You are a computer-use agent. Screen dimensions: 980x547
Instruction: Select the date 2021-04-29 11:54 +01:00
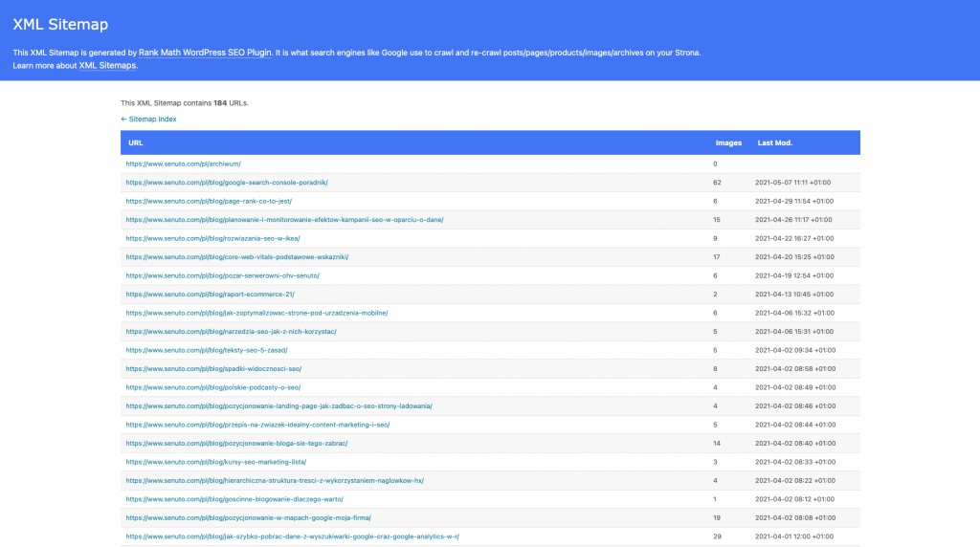793,202
